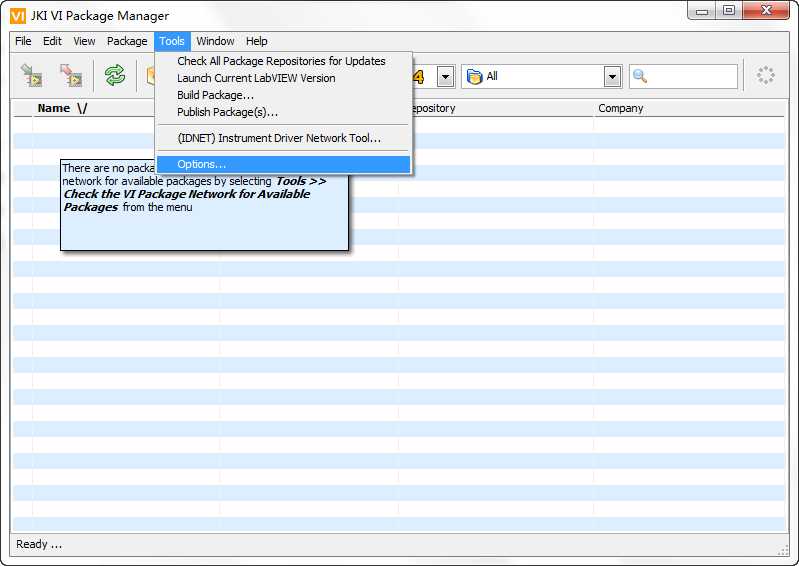The width and height of the screenshot is (799, 566).
Task: Open the Window menu
Action: click(x=215, y=41)
